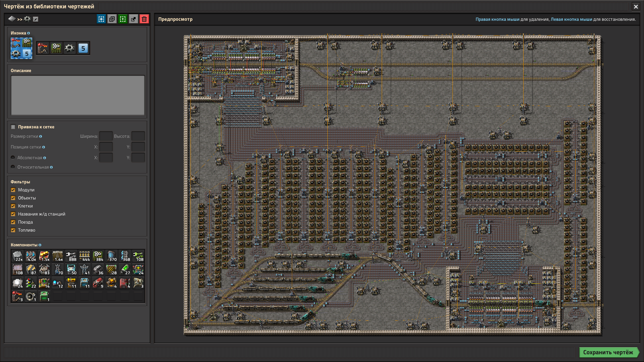Click the info icon beside Относительная
This screenshot has width=644, height=362.
click(51, 167)
